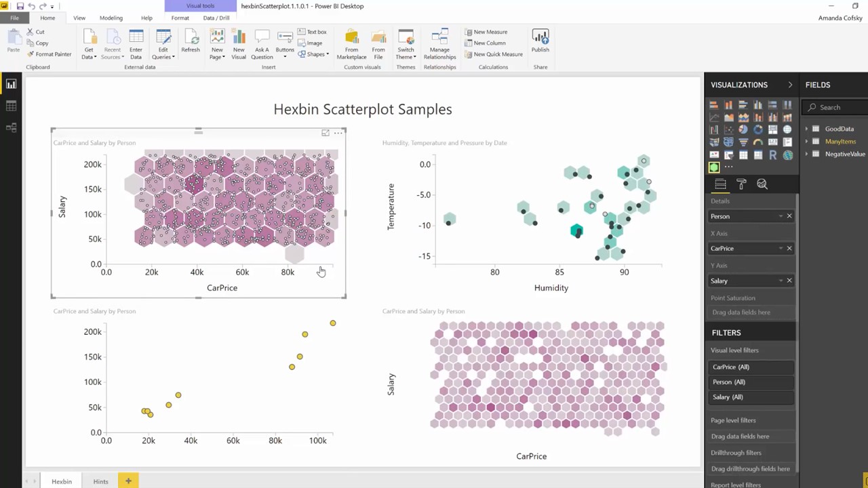The height and width of the screenshot is (488, 868).
Task: Select the green Hexbin custom visual
Action: [x=713, y=167]
